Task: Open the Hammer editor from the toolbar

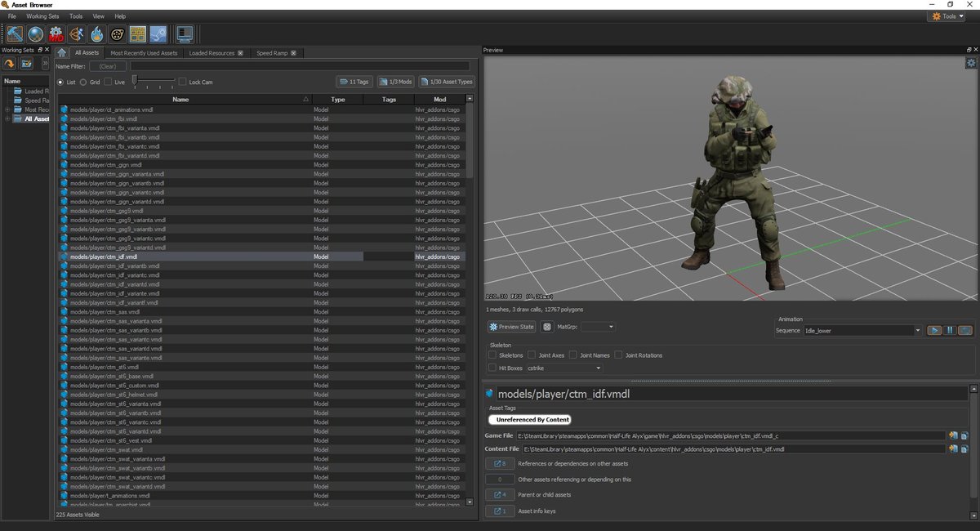Action: [15, 34]
